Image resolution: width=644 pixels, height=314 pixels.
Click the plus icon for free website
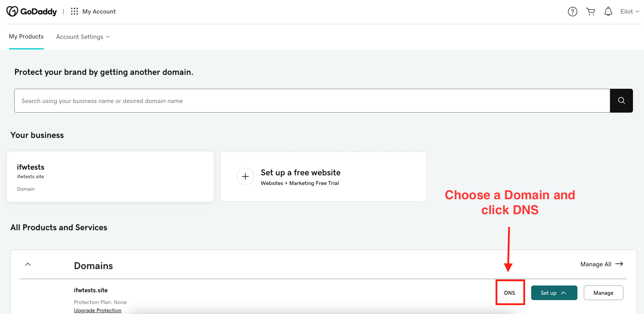coord(245,176)
